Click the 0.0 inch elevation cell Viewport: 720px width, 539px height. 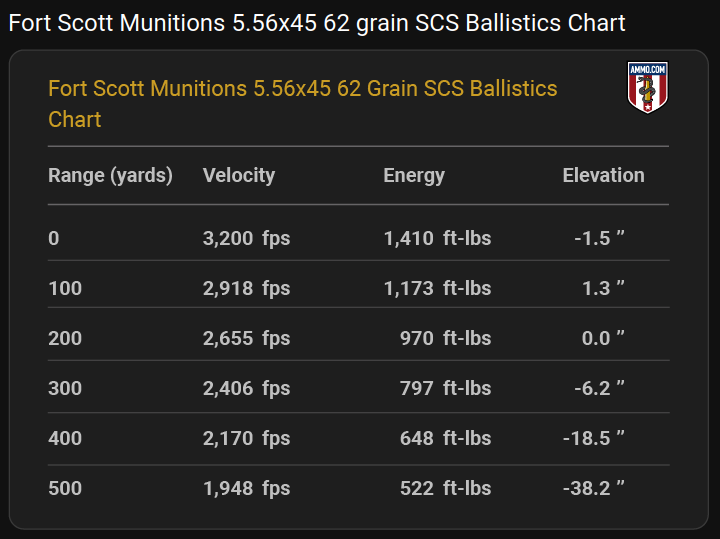pos(603,338)
